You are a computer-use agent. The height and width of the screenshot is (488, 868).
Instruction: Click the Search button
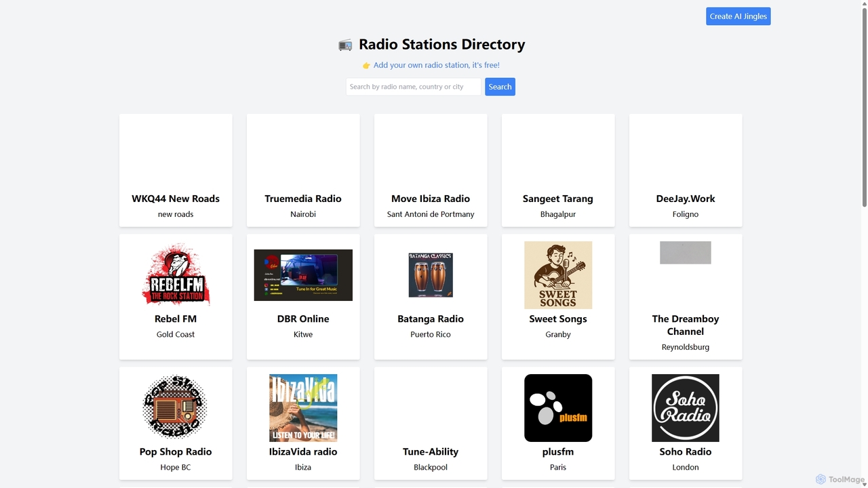coord(500,87)
